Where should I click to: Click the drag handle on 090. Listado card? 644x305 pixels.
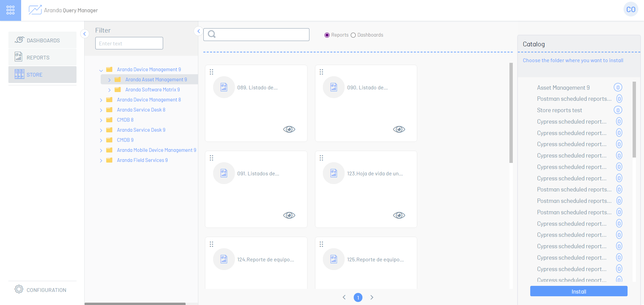point(321,72)
